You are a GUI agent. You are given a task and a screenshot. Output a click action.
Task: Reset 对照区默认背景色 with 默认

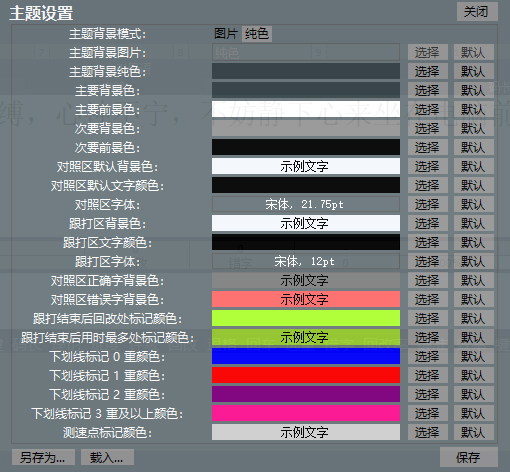pyautogui.click(x=474, y=166)
